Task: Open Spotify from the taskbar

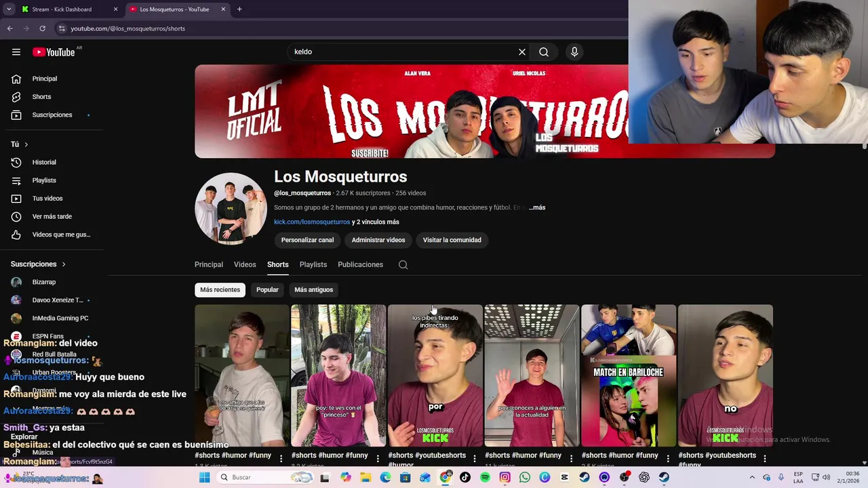Action: pyautogui.click(x=485, y=477)
